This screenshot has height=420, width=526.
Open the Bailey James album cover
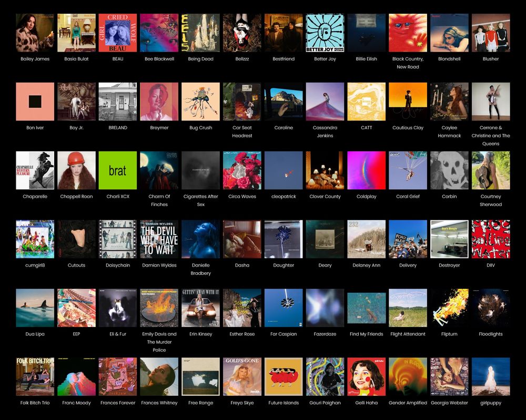(x=35, y=33)
